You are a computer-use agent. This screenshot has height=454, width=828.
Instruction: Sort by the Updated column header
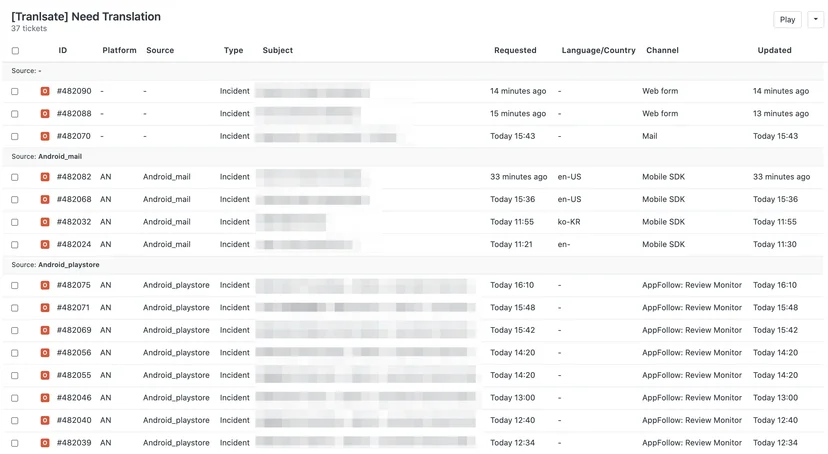click(774, 50)
